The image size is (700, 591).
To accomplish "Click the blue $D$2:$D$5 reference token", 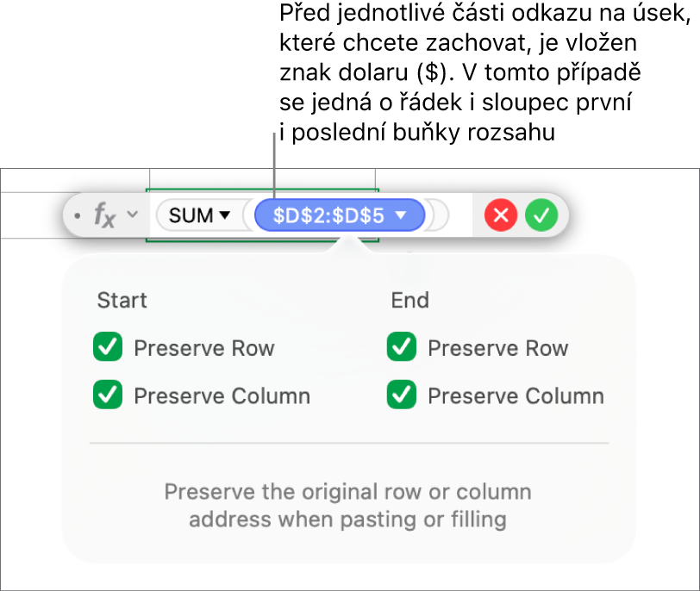I will tap(329, 215).
